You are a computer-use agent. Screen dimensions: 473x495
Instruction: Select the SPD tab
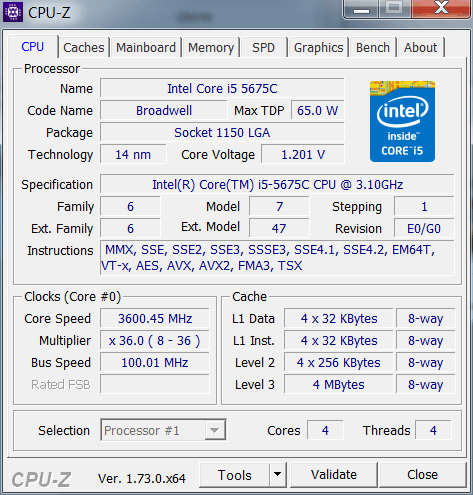(x=263, y=48)
